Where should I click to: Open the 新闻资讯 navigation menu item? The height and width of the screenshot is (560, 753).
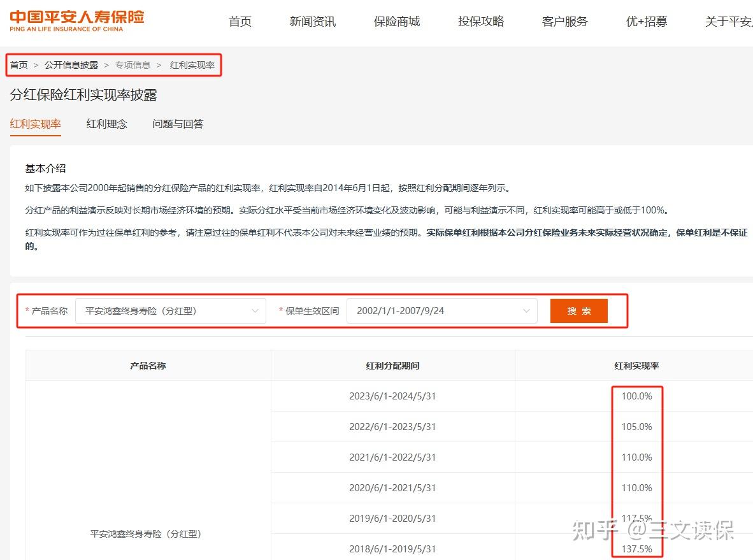[x=313, y=22]
